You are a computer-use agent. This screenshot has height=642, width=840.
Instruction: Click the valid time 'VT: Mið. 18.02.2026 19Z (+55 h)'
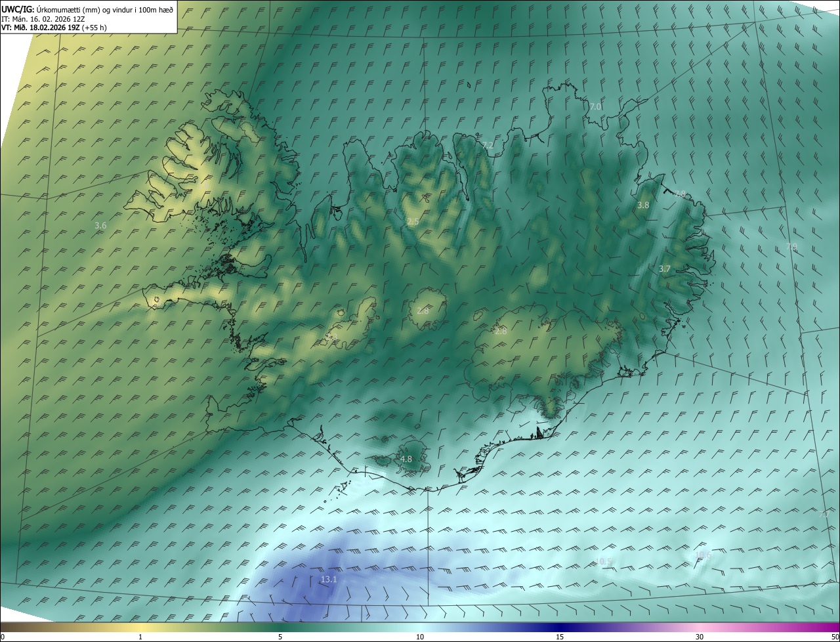(54, 28)
